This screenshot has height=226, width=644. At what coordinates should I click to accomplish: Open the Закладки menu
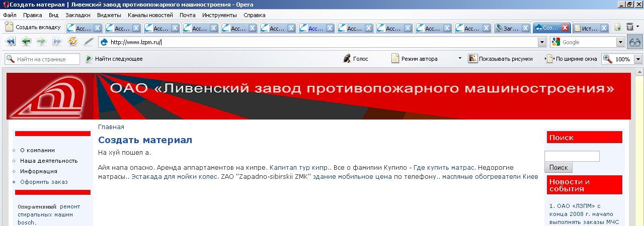pos(78,16)
